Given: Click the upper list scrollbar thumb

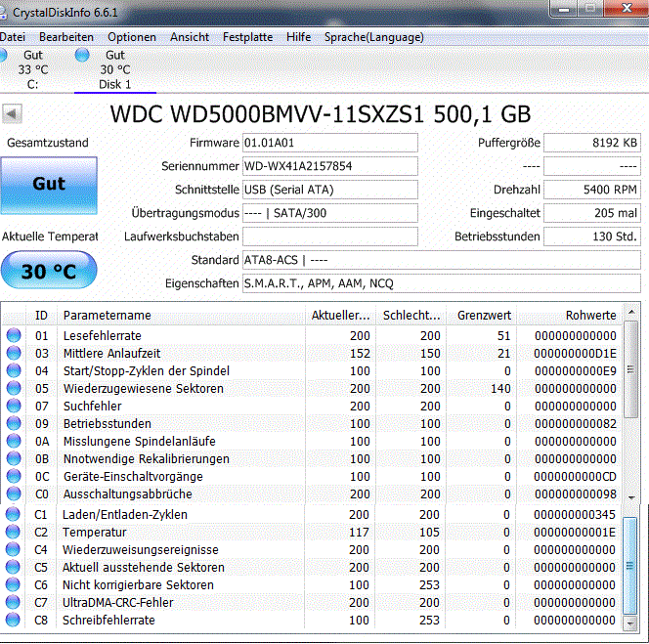Looking at the screenshot, I should pyautogui.click(x=630, y=369).
